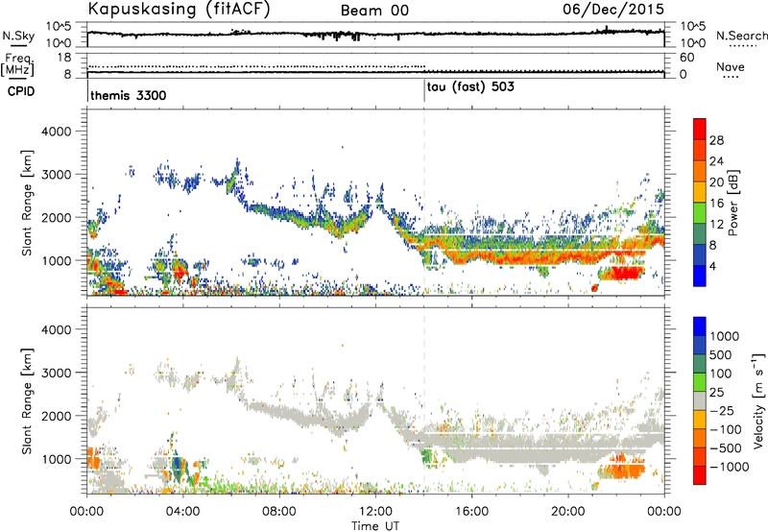Click the Power colorbar segment between 20 and 24

pyautogui.click(x=700, y=172)
